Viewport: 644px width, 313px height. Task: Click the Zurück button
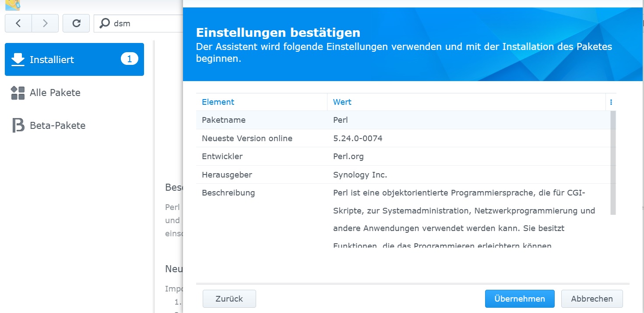pyautogui.click(x=229, y=299)
